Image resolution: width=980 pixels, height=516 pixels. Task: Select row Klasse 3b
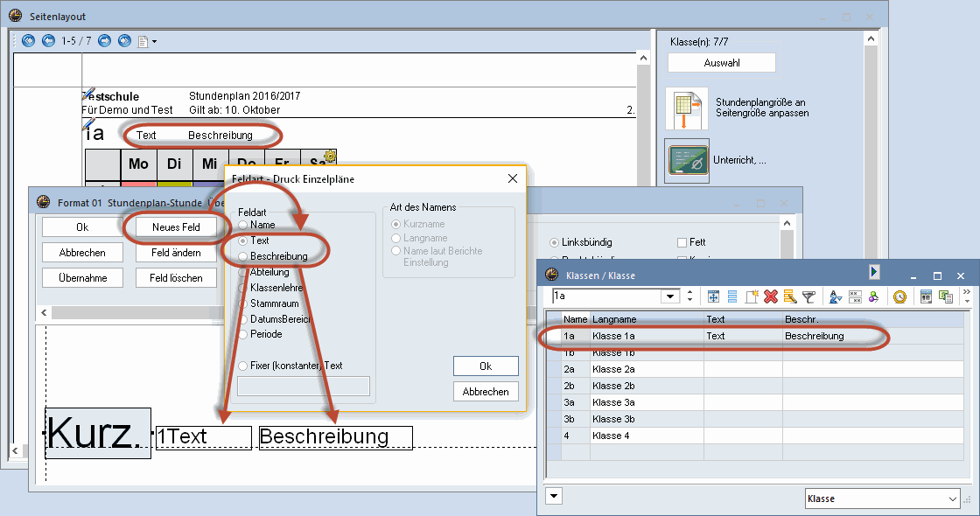[x=756, y=419]
